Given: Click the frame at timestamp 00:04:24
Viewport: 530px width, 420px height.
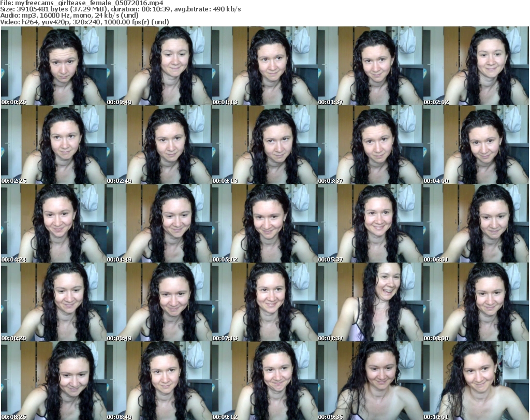Looking at the screenshot, I should 53,224.
